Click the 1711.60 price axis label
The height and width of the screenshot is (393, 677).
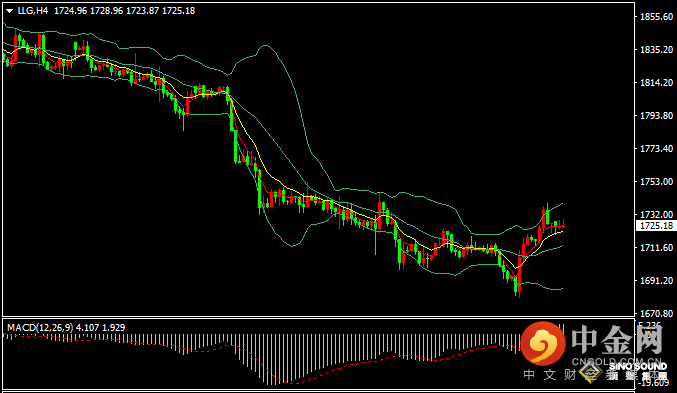(656, 247)
